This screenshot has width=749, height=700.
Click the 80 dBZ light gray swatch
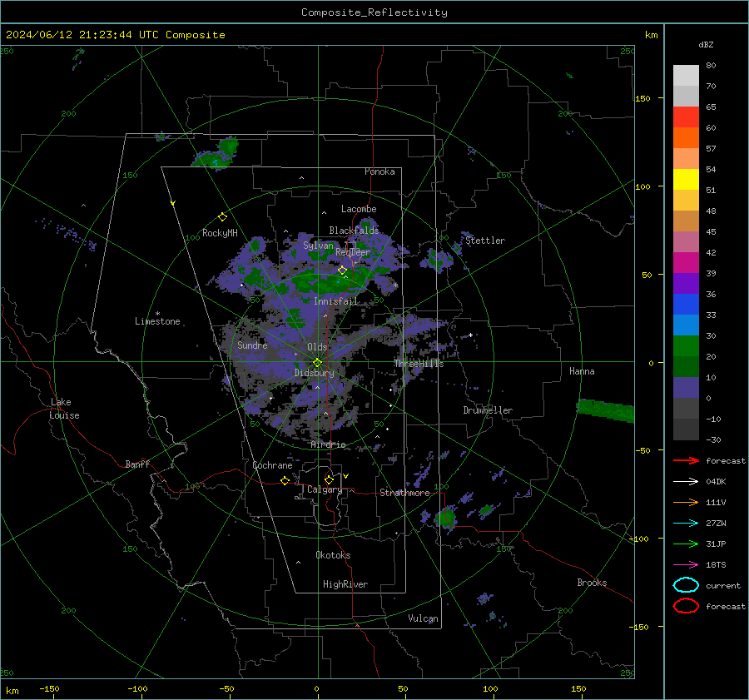686,76
